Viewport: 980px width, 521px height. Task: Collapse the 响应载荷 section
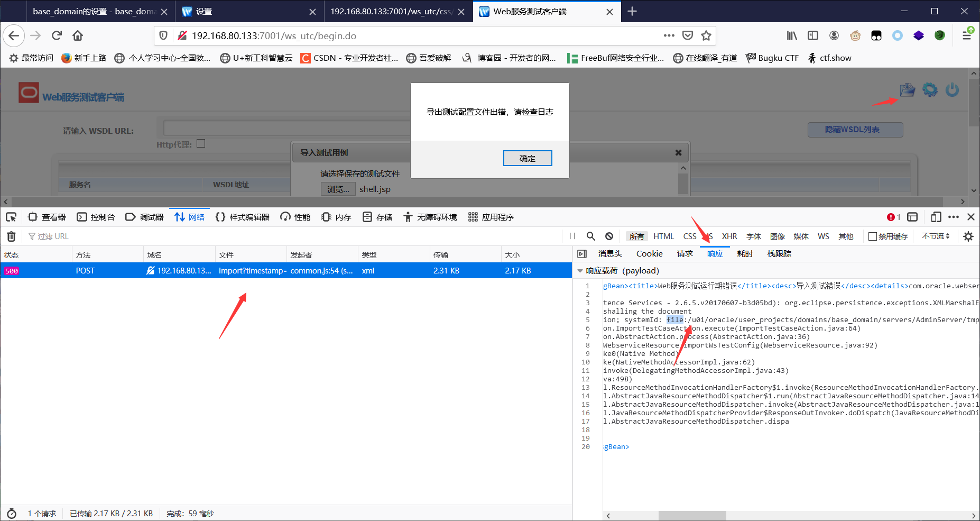[x=580, y=271]
